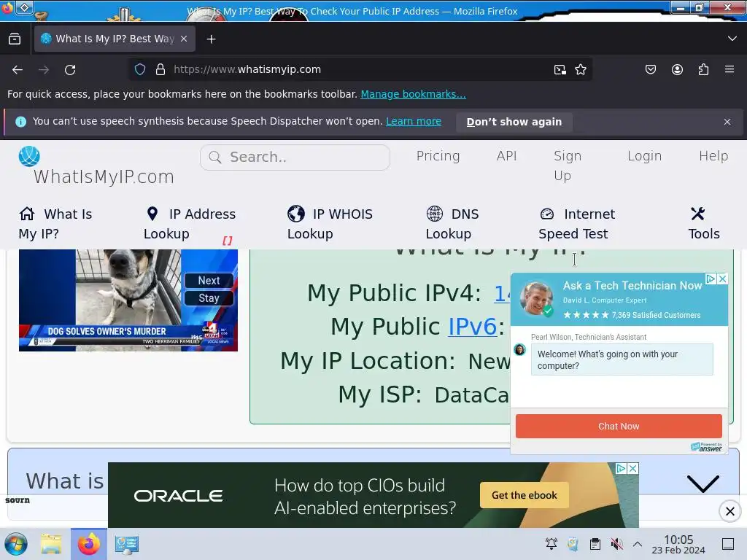Viewport: 747px width, 560px height.
Task: Click the IPv6 link
Action: [x=472, y=327]
